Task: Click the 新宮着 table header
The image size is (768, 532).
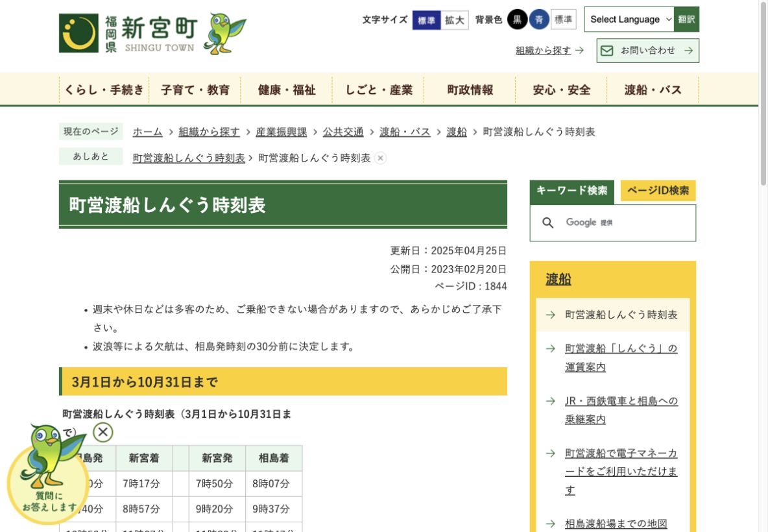Action: pyautogui.click(x=144, y=458)
